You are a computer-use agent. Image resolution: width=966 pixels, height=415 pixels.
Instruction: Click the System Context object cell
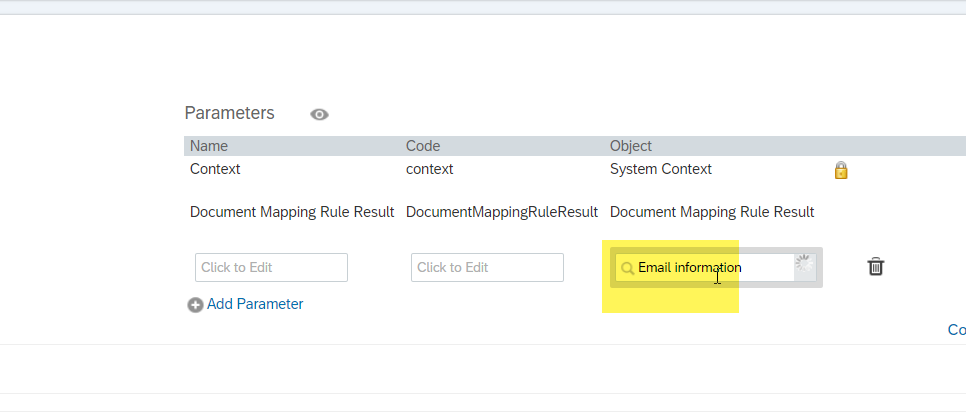tap(660, 169)
